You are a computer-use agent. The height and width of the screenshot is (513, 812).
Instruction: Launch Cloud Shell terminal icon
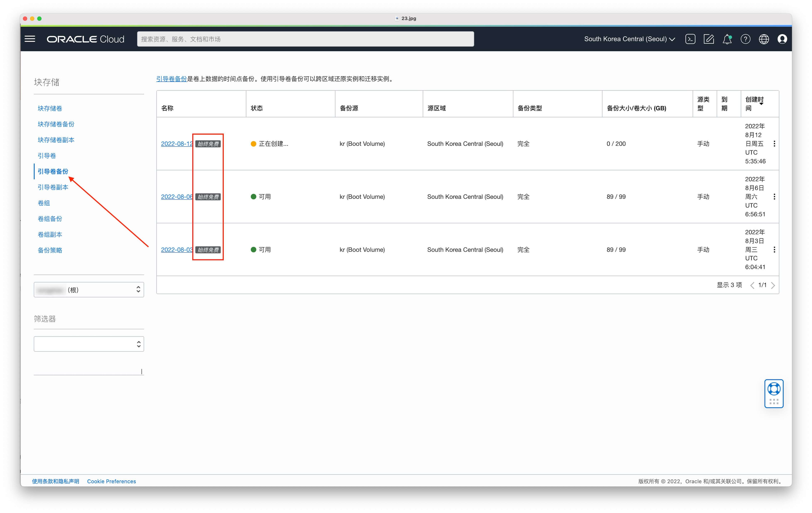pyautogui.click(x=690, y=39)
